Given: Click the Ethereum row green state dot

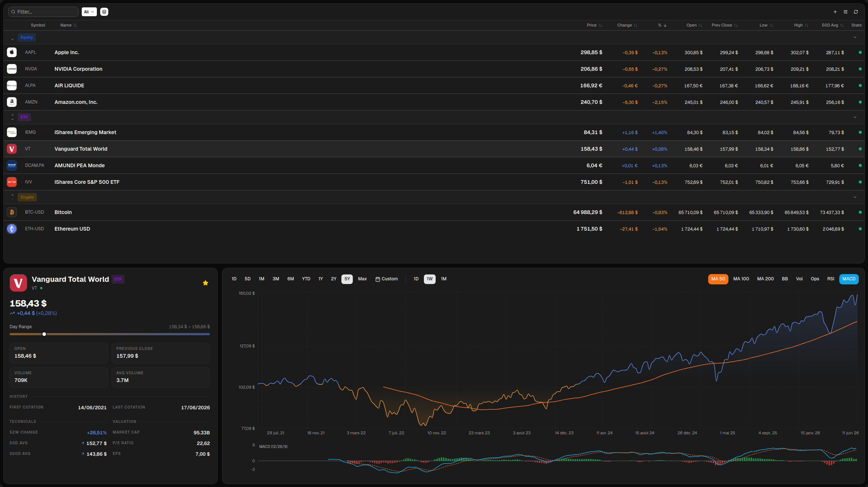Looking at the screenshot, I should pos(860,229).
